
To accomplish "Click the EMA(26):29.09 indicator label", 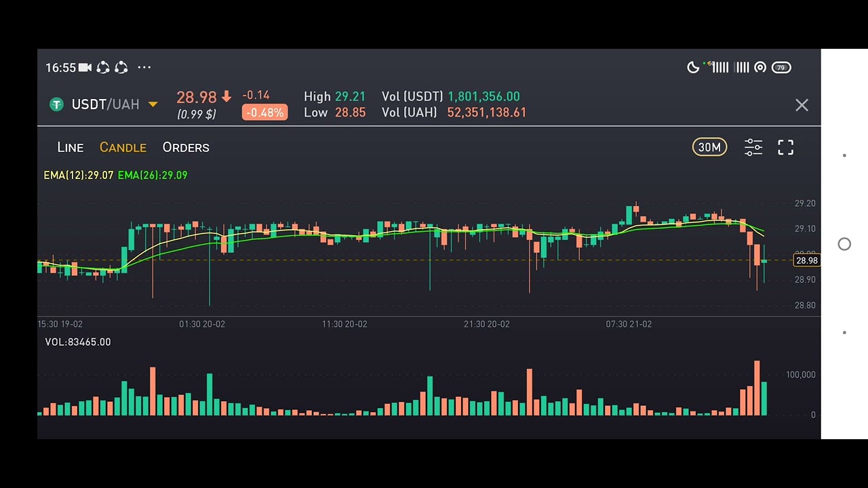I will click(153, 175).
